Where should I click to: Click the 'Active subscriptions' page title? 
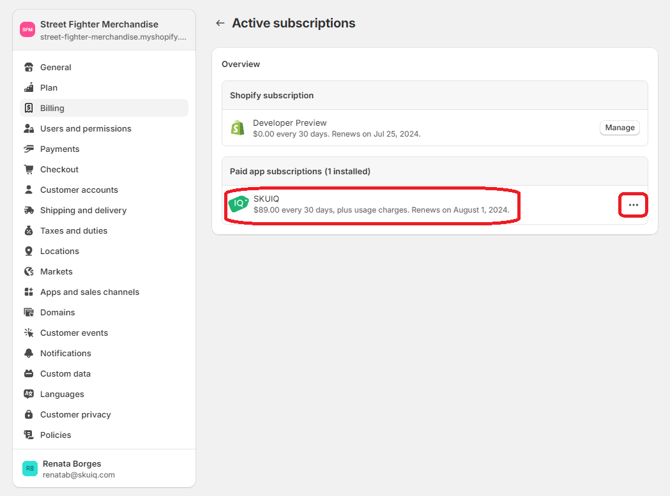(x=294, y=23)
